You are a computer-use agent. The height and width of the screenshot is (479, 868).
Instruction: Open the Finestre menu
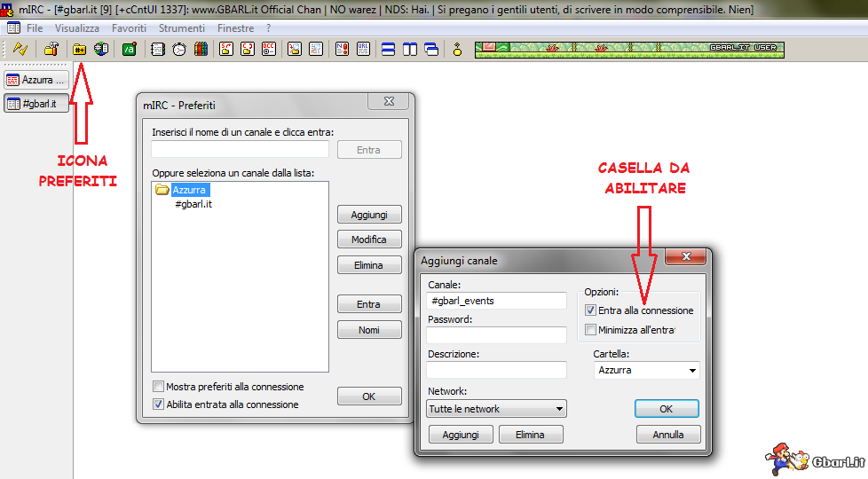(x=236, y=28)
